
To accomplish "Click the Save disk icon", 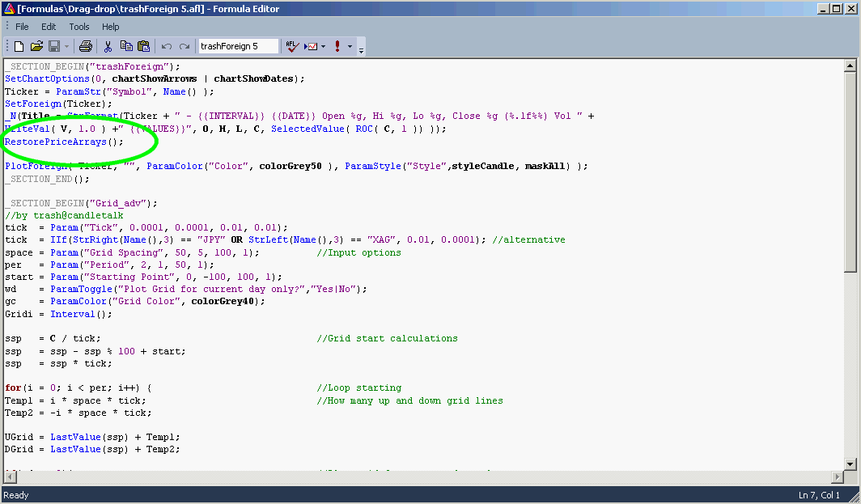I will click(x=54, y=47).
